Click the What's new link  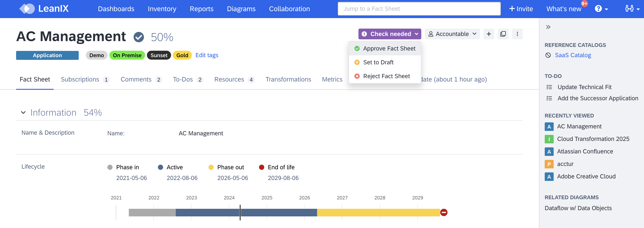[564, 9]
